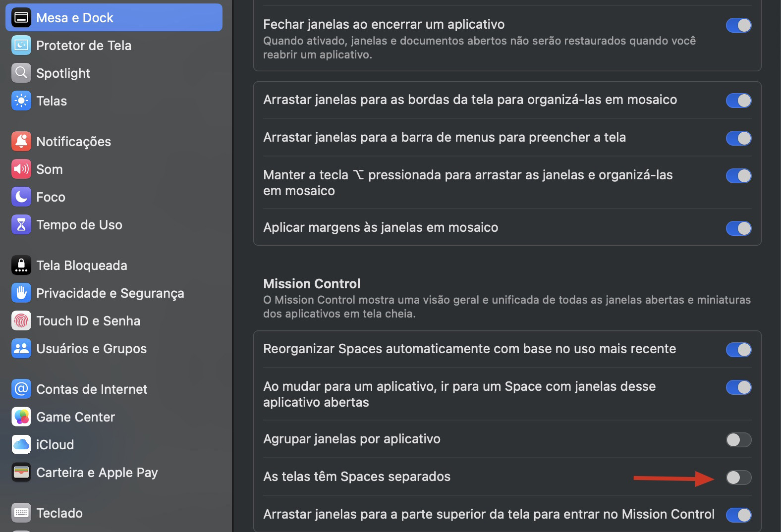Open Protetor de Tela settings

(20, 45)
